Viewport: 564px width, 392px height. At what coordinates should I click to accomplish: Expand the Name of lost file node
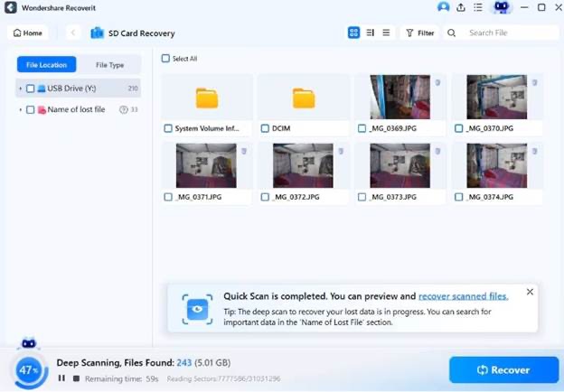click(x=20, y=109)
